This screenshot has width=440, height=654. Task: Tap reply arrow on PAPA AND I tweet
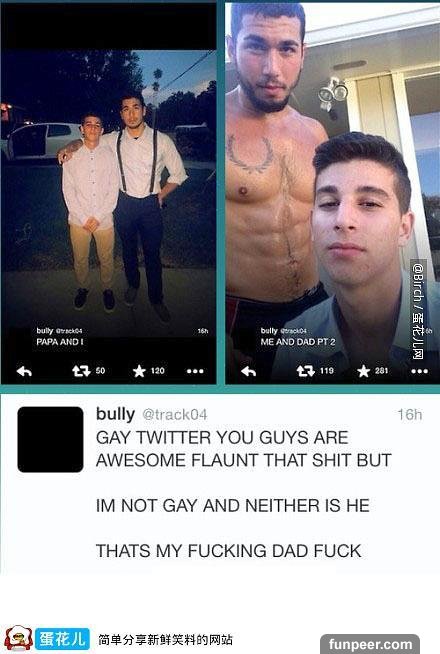tap(24, 371)
